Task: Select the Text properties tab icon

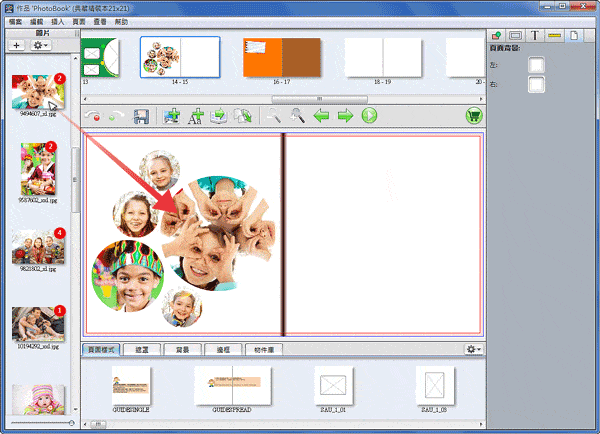Action: [535, 35]
